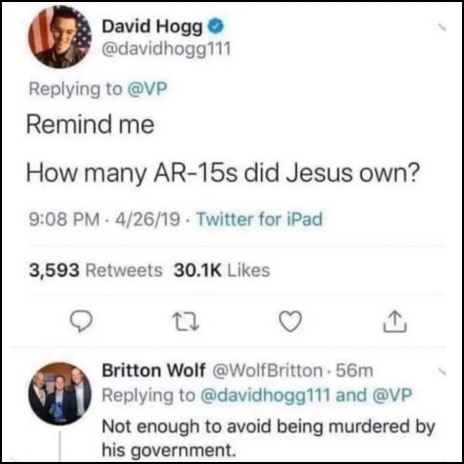This screenshot has width=464, height=464.
Task: Click @davidhogg111 mention in the reply
Action: [266, 395]
